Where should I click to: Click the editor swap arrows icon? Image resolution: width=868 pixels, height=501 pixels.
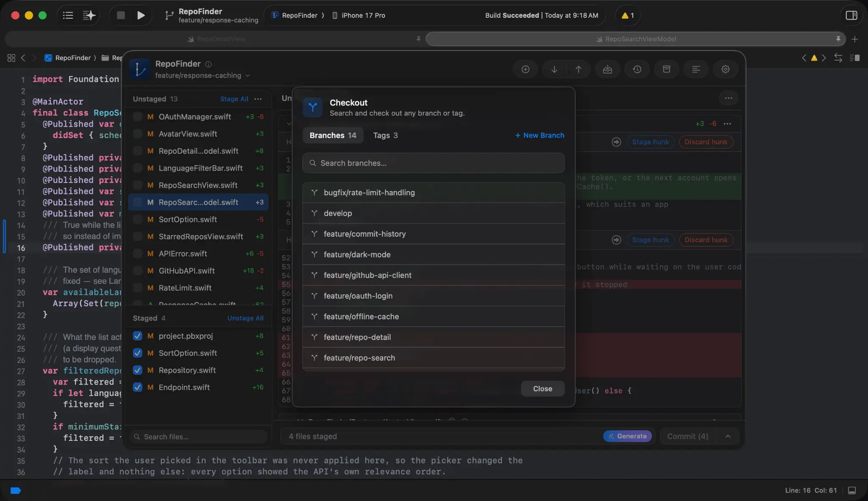(838, 58)
